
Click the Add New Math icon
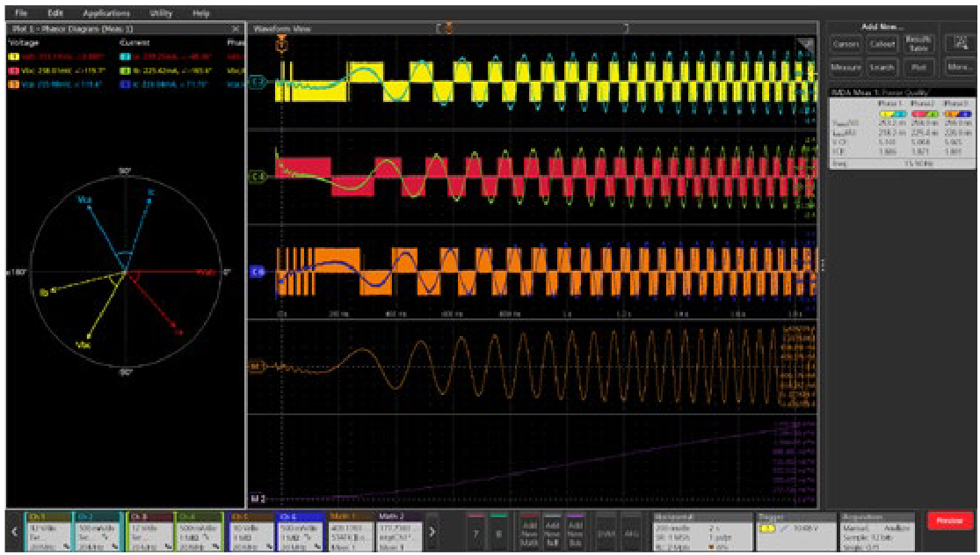tap(529, 530)
